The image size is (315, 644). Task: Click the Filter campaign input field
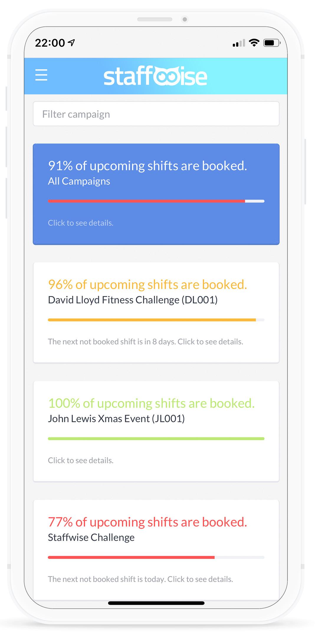coord(156,114)
